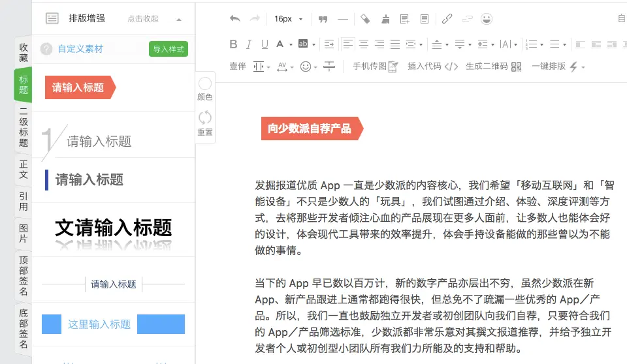This screenshot has width=627, height=364.
Task: Switch to the 收藏 tab
Action: click(x=24, y=53)
